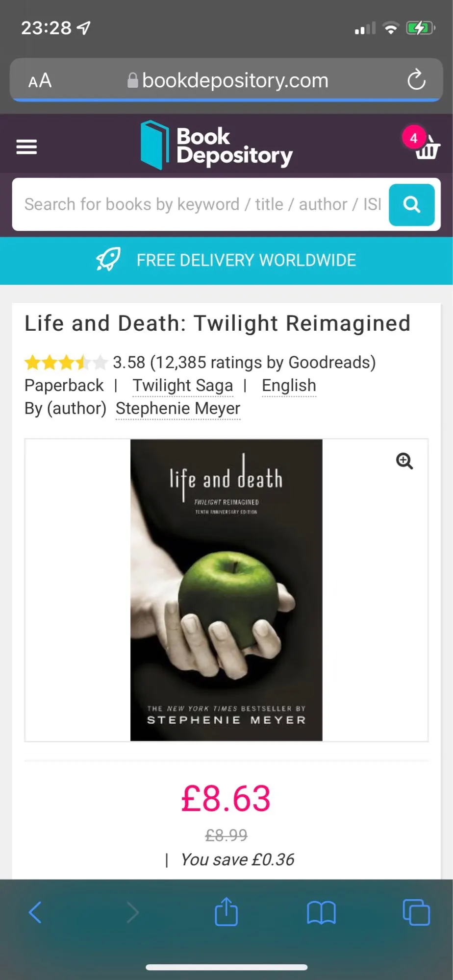Open author Stephenie Meyer's page
The image size is (453, 980).
(x=178, y=409)
